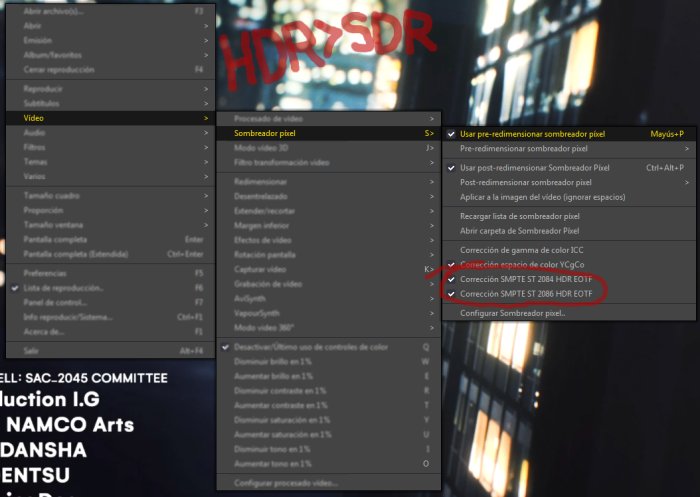Click Aumentar saturación en 1%
Viewport: 700px width, 497px height.
click(329, 434)
